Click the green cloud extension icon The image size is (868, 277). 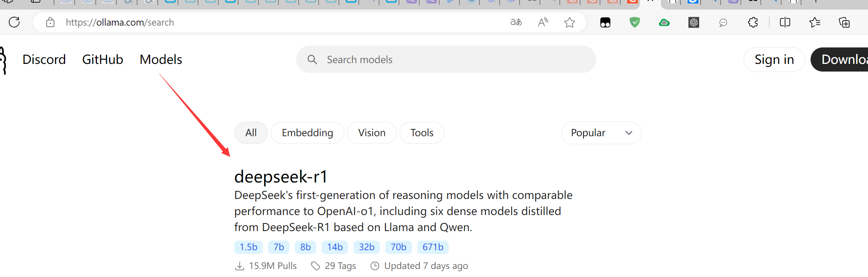click(664, 23)
